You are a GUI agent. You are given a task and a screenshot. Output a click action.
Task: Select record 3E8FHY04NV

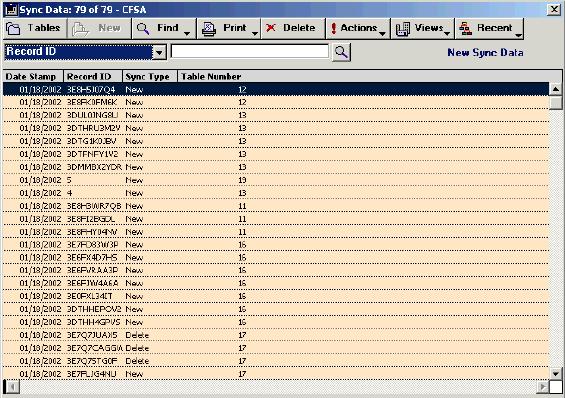click(276, 232)
